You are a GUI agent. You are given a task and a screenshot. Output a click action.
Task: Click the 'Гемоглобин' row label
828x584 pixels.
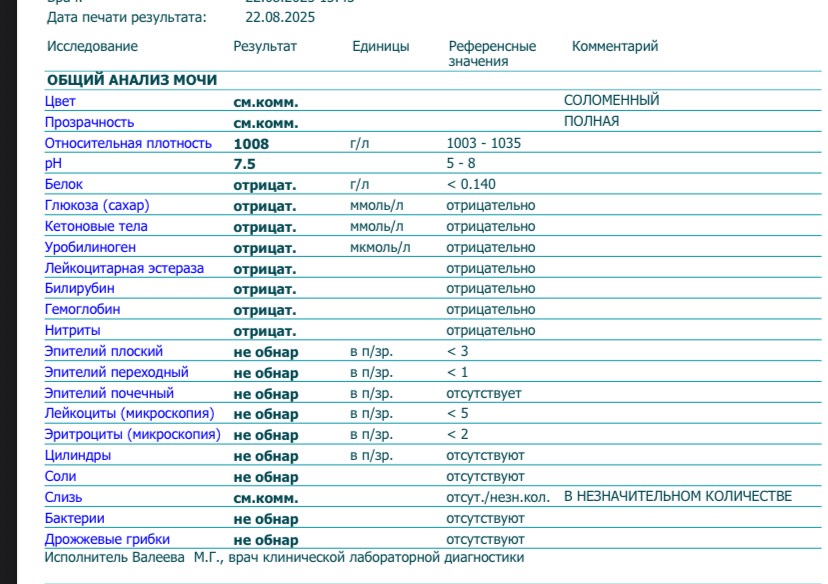coord(82,309)
